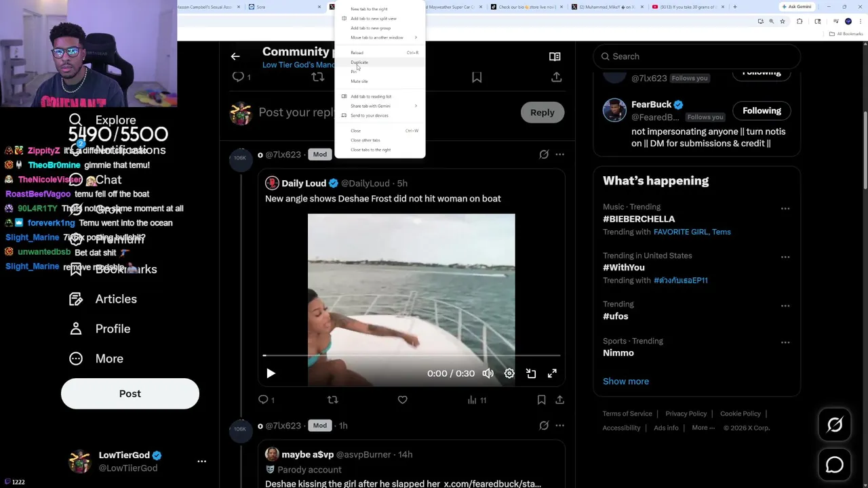Repost the Daily Loud post

click(333, 400)
